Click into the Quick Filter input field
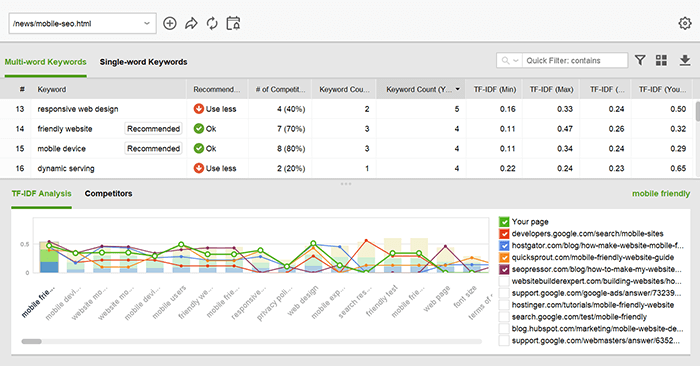This screenshot has width=700, height=366. [x=575, y=60]
